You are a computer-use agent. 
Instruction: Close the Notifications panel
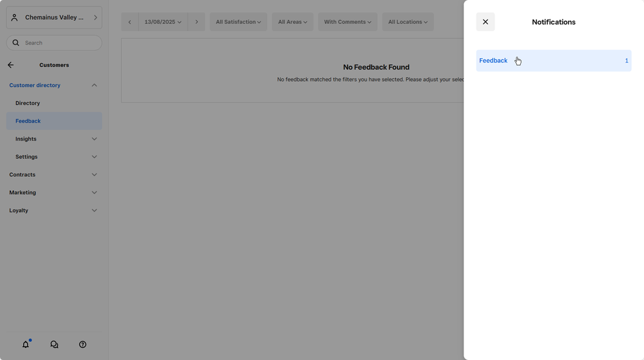[485, 22]
